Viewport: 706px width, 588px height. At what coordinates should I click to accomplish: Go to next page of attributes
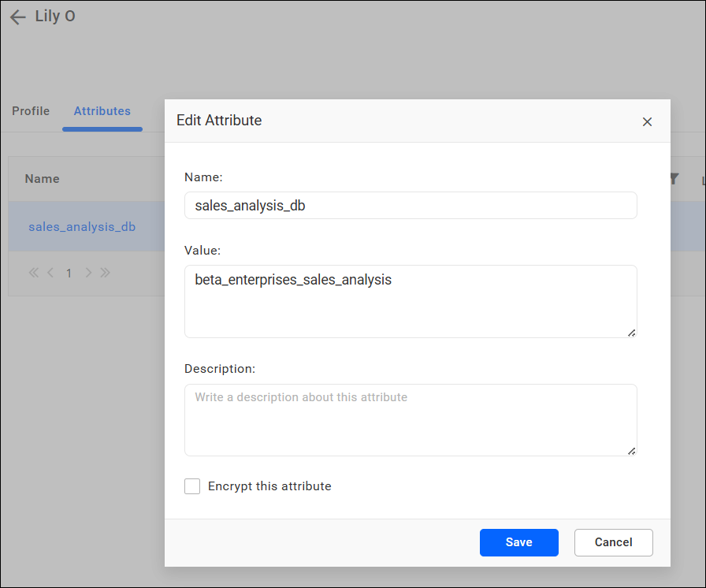(88, 273)
